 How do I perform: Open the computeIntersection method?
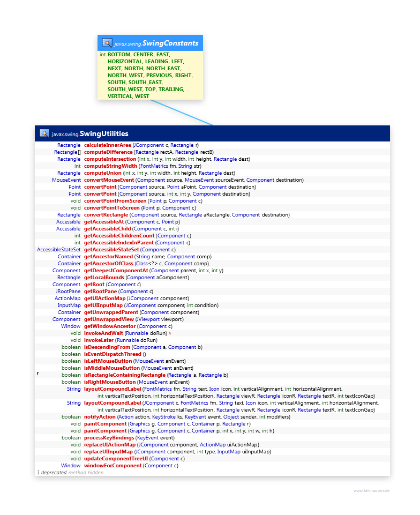click(x=110, y=159)
